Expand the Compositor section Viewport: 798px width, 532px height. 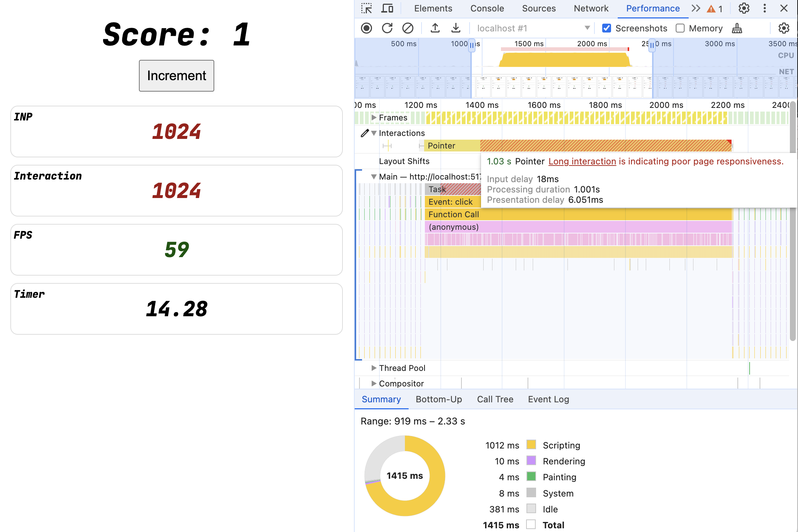[373, 383]
